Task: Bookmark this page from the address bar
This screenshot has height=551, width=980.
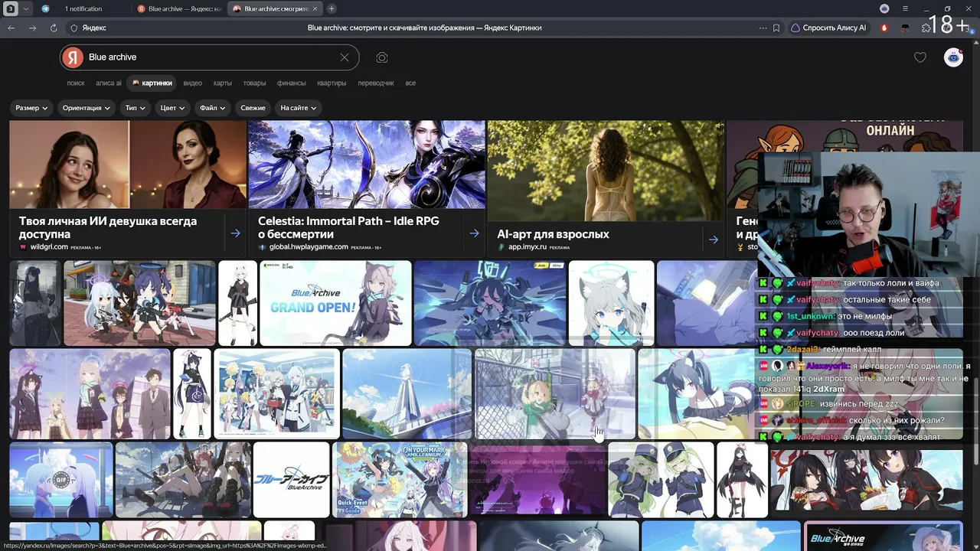Action: (x=776, y=28)
